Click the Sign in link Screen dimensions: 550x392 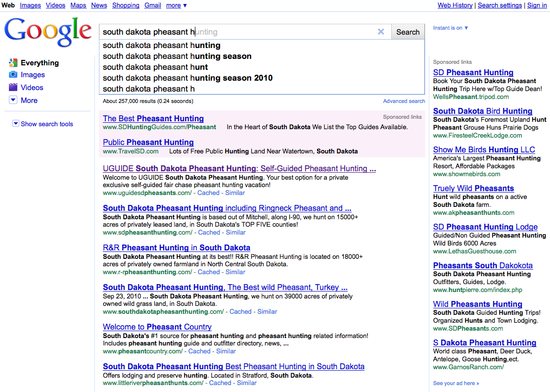point(537,6)
